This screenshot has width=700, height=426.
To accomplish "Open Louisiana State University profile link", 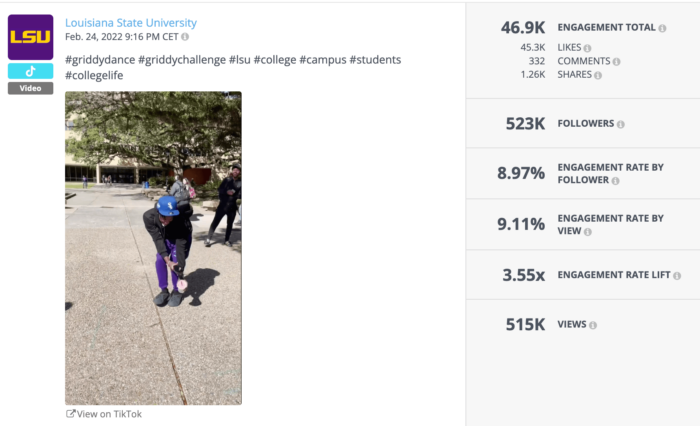I will tap(131, 23).
